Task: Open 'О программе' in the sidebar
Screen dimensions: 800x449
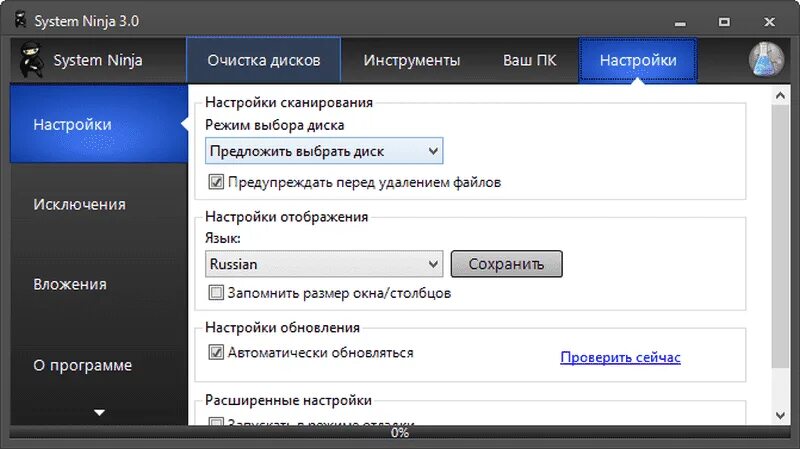Action: tap(99, 365)
